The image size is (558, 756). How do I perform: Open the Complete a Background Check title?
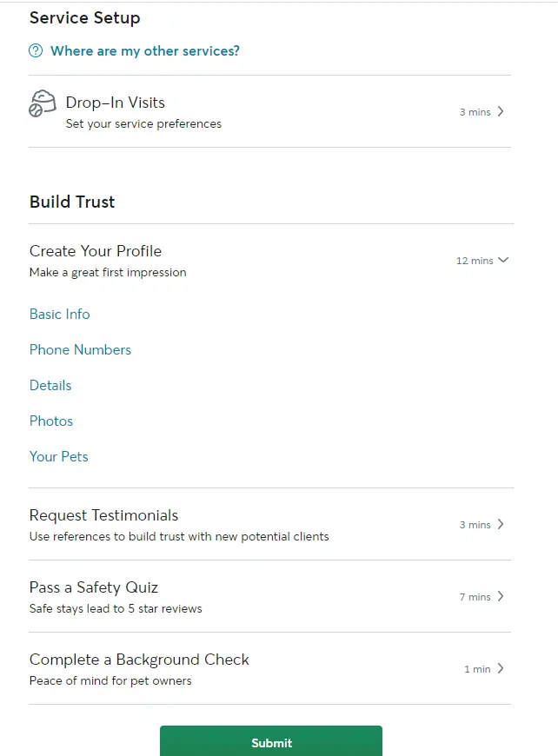tap(139, 659)
